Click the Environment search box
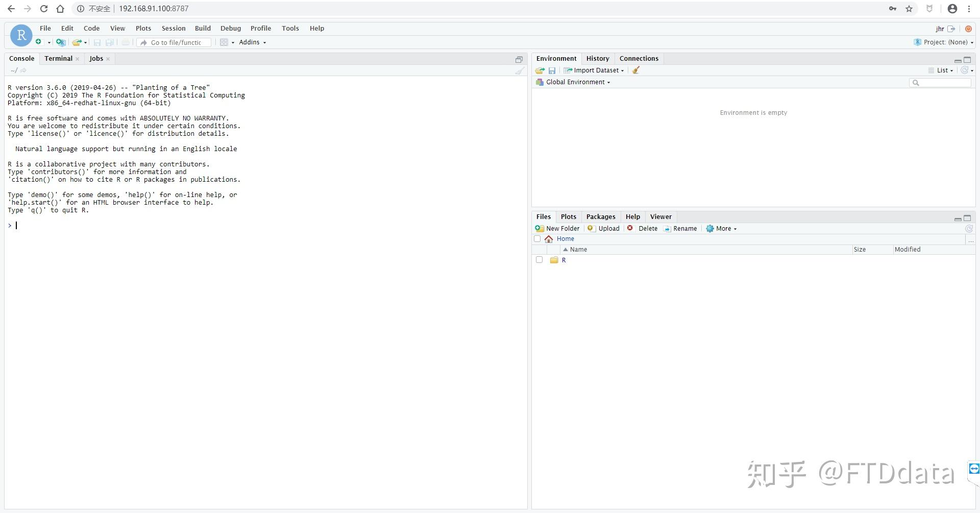The height and width of the screenshot is (513, 980). click(x=941, y=82)
